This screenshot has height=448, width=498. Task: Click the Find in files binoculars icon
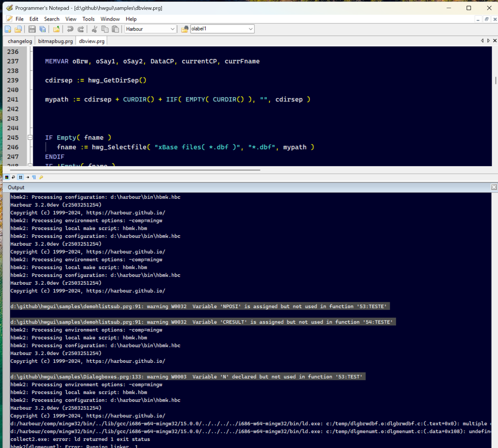pos(184,29)
